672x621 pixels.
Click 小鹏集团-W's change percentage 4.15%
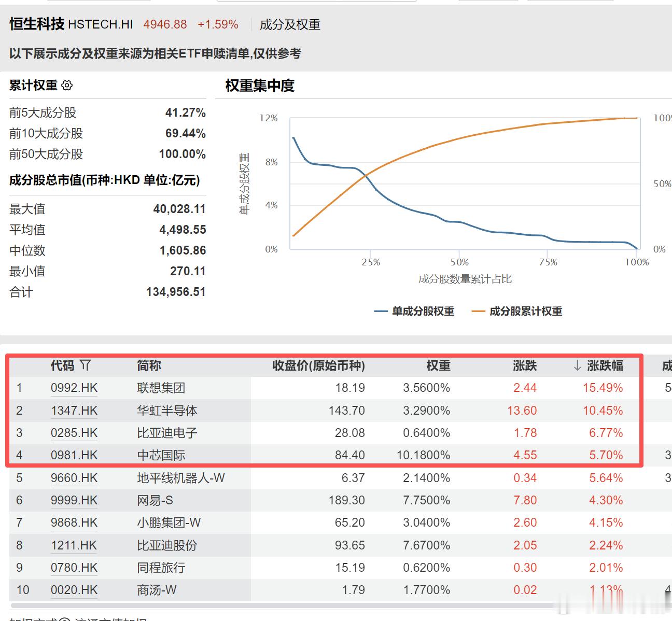(x=606, y=523)
